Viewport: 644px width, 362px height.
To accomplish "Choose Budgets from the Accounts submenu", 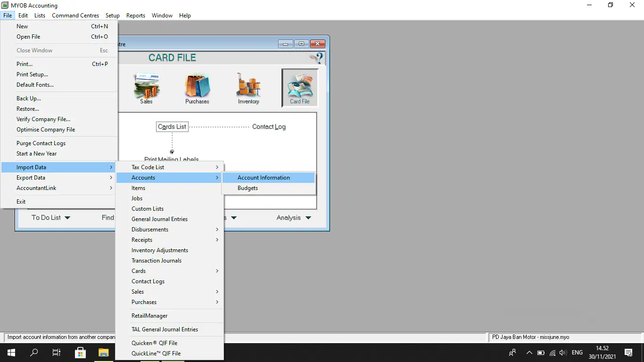I will (268, 188).
